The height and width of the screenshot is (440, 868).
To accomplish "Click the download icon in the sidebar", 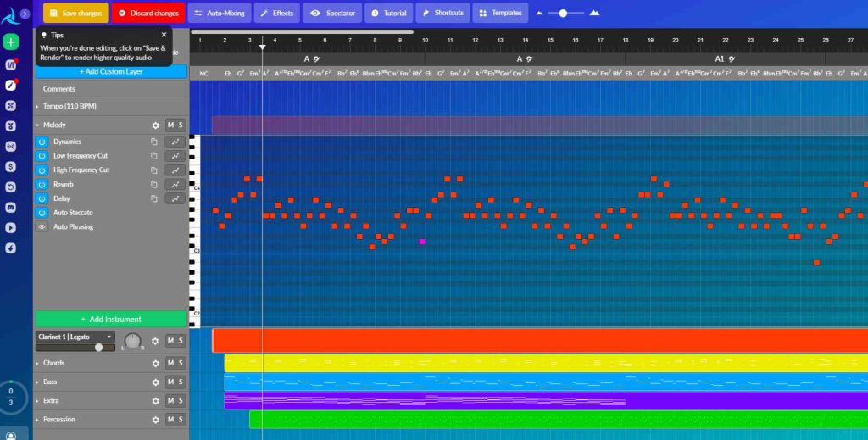I will (x=10, y=248).
